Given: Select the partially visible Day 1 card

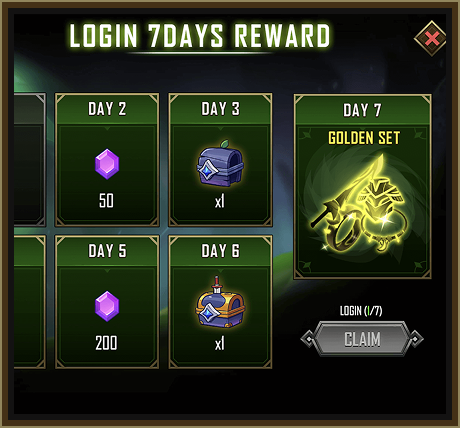Looking at the screenshot, I should (x=30, y=160).
